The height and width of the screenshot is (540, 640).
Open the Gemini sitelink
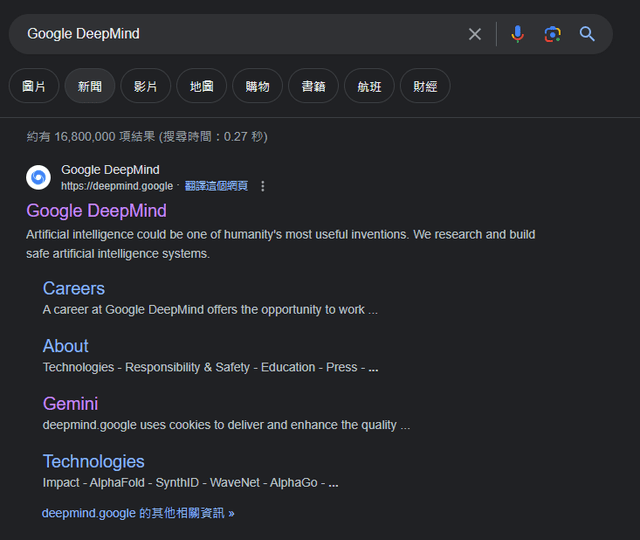(70, 404)
